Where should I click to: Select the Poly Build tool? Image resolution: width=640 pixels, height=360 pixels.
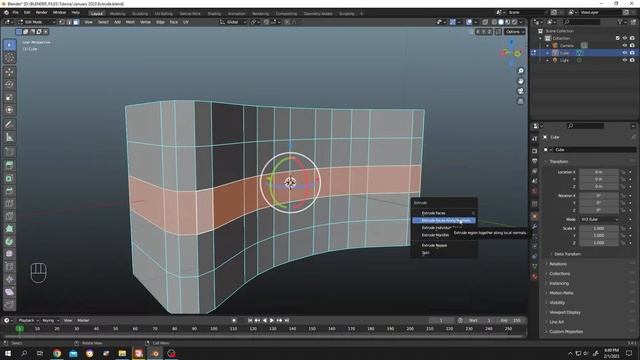pos(9,229)
